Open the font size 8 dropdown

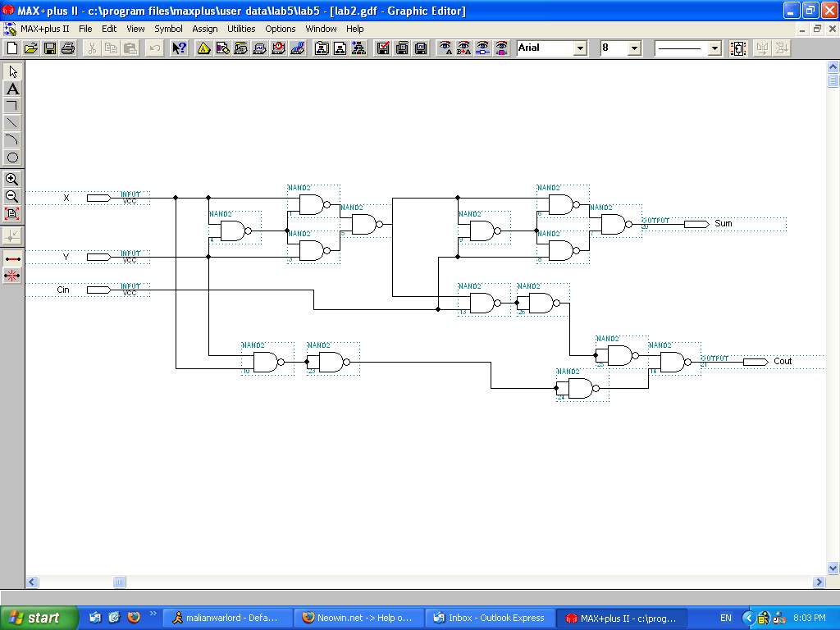(x=634, y=48)
